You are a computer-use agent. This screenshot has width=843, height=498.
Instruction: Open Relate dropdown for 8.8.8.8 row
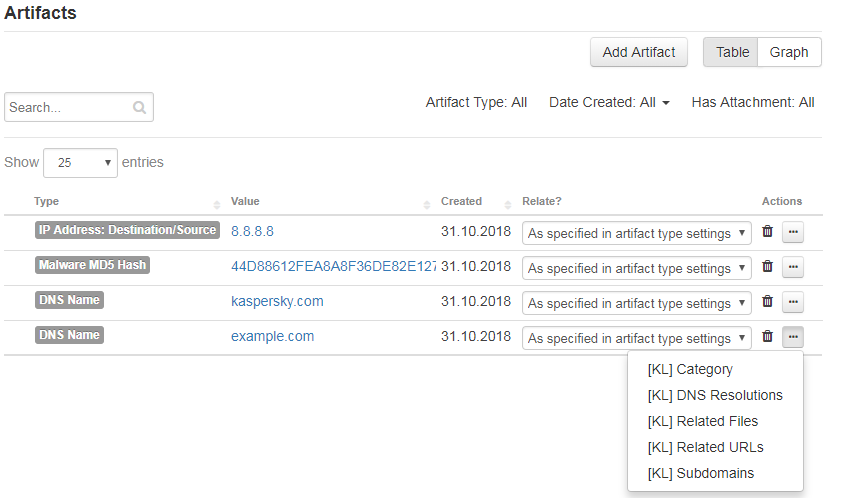click(x=637, y=233)
